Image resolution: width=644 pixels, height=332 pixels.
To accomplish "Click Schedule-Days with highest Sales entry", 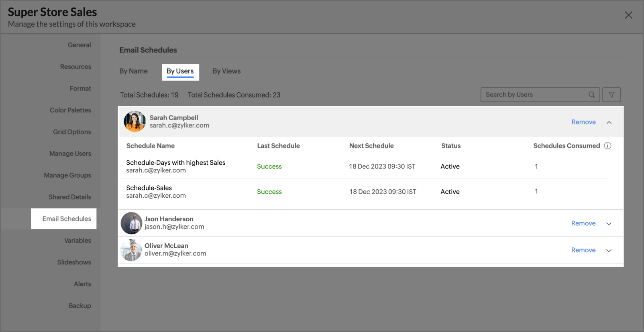I will [175, 162].
